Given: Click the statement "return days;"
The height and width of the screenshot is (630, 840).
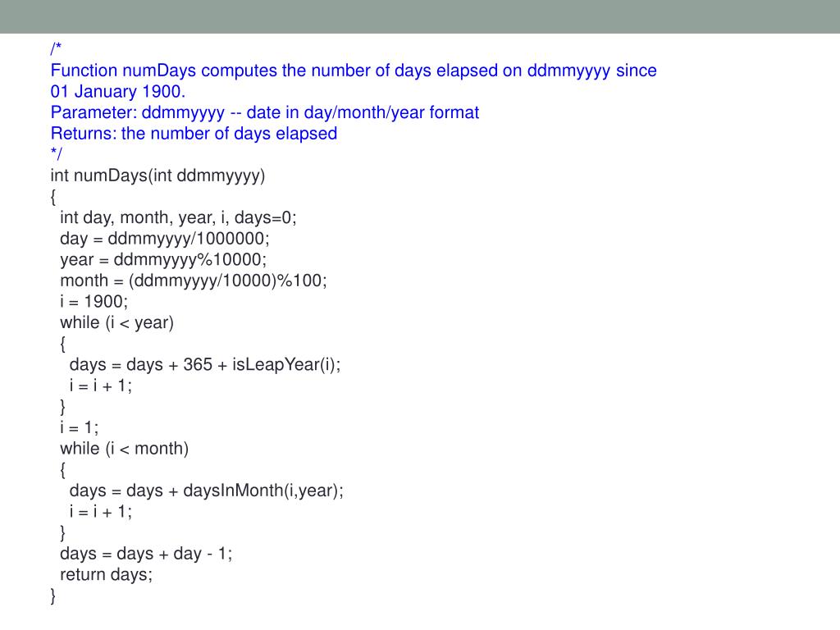Looking at the screenshot, I should [106, 575].
